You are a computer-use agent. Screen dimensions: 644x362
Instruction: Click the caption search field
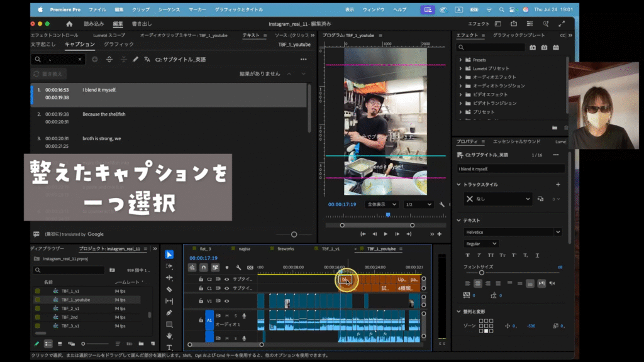[x=58, y=60]
